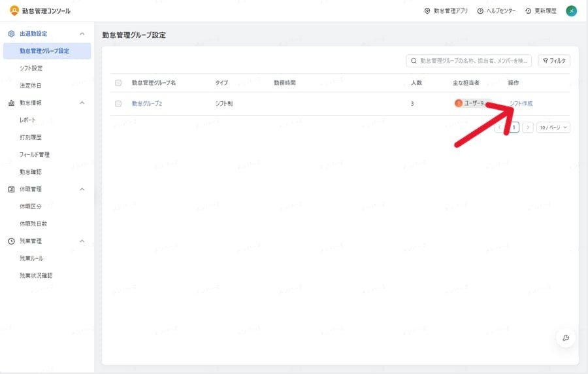
Task: Open the 勤怠グループ2 group link
Action: pos(147,104)
